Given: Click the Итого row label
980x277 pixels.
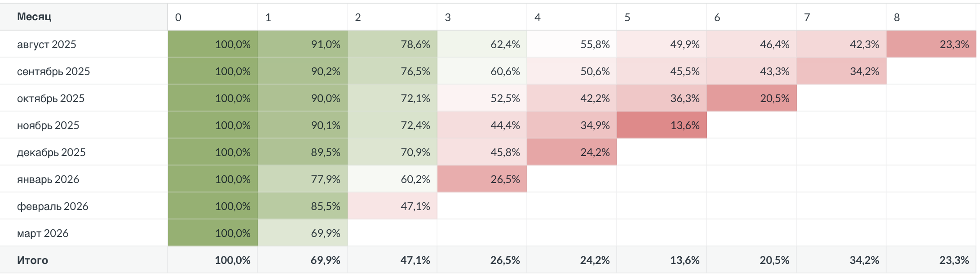Looking at the screenshot, I should [x=32, y=260].
